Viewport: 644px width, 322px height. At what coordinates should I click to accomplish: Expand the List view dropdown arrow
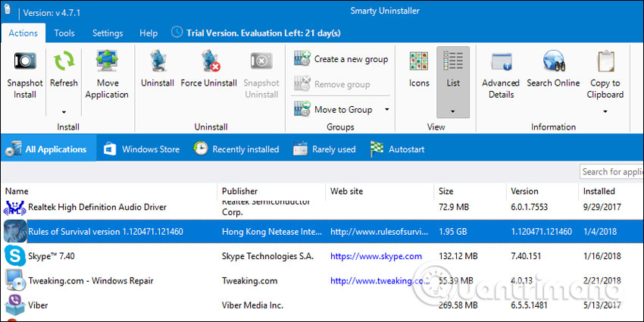point(453,111)
